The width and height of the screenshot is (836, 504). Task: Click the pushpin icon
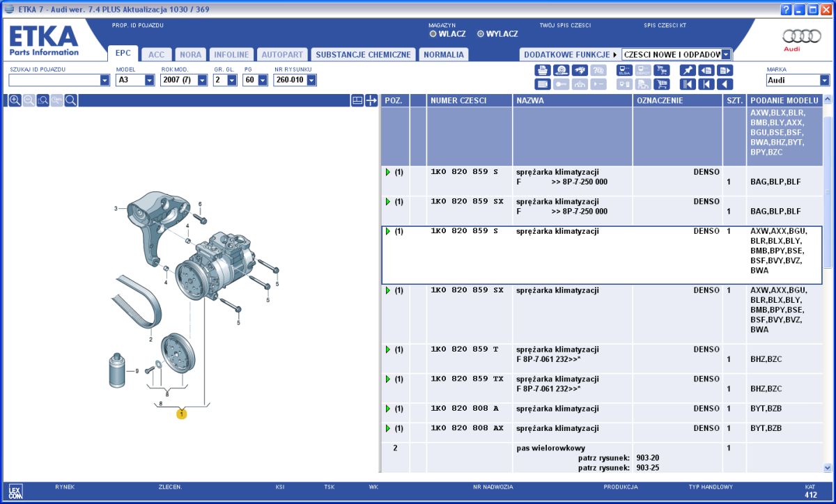tap(688, 70)
